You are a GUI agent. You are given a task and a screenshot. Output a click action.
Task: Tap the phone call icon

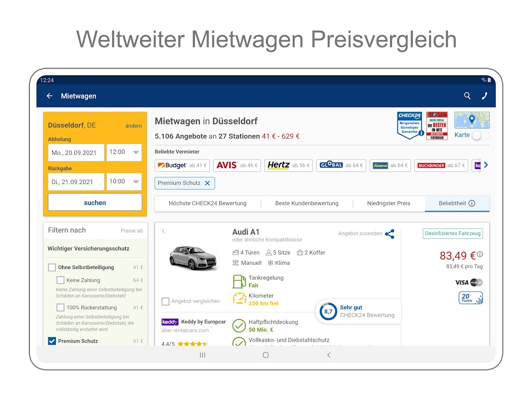(485, 96)
